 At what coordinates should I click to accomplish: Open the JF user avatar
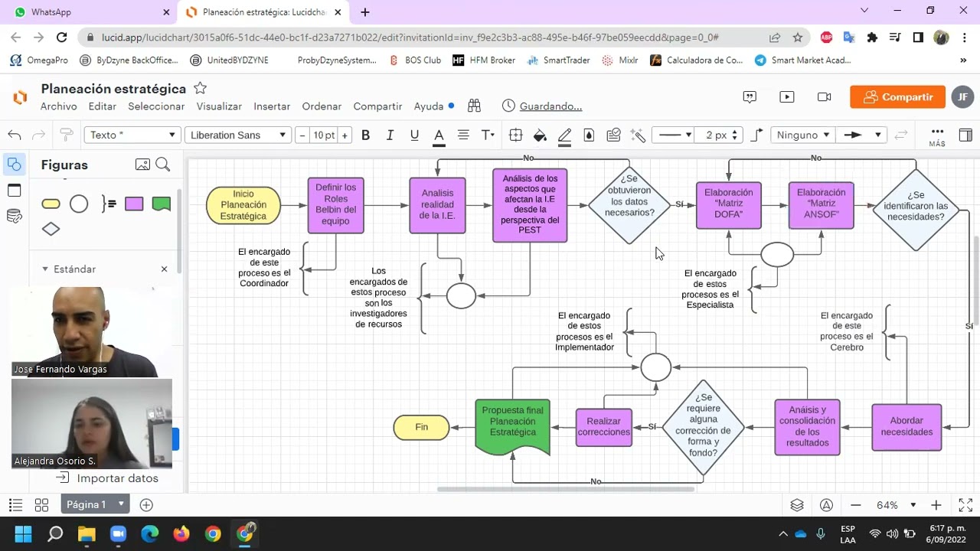963,97
